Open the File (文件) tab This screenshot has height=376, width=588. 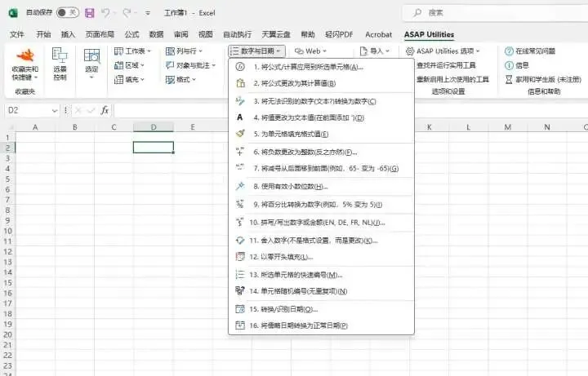pyautogui.click(x=16, y=34)
